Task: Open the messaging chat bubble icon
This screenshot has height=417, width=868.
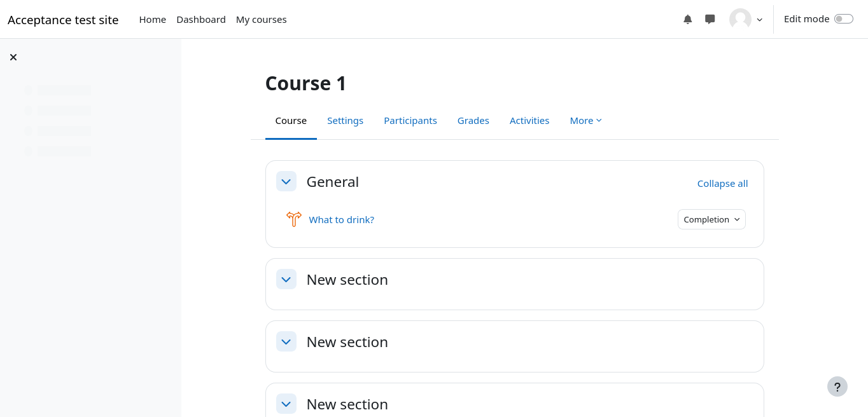Action: [x=710, y=19]
